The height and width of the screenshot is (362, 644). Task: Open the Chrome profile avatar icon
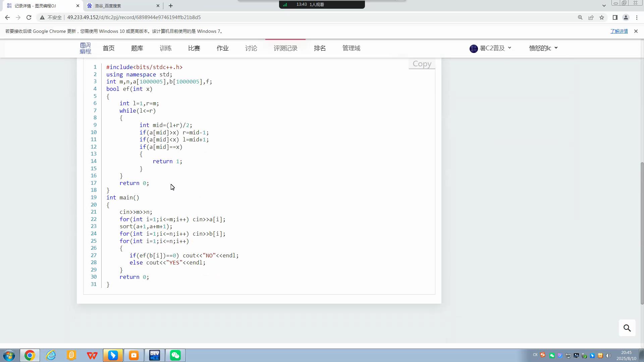(x=626, y=17)
